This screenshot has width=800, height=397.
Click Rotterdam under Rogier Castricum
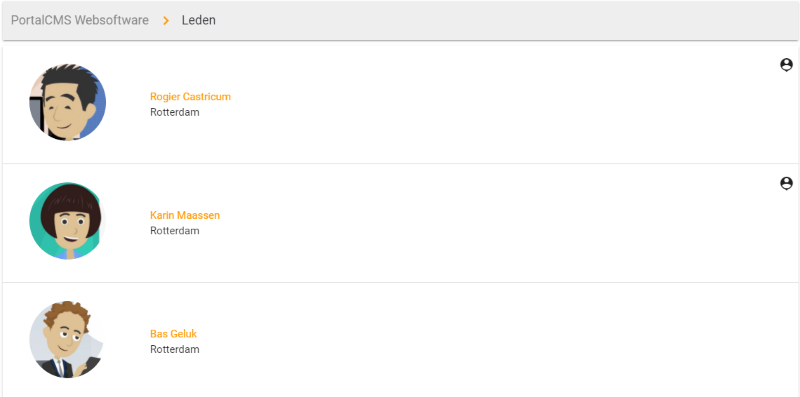click(174, 112)
